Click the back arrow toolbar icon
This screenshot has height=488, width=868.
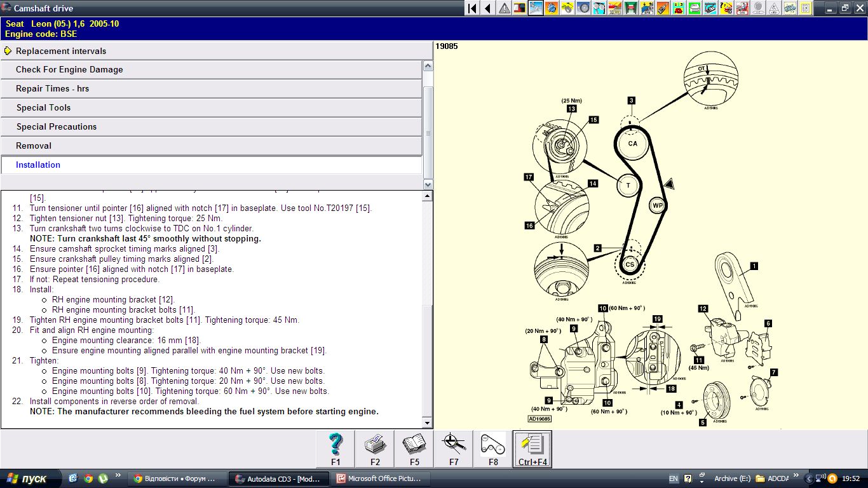(488, 8)
